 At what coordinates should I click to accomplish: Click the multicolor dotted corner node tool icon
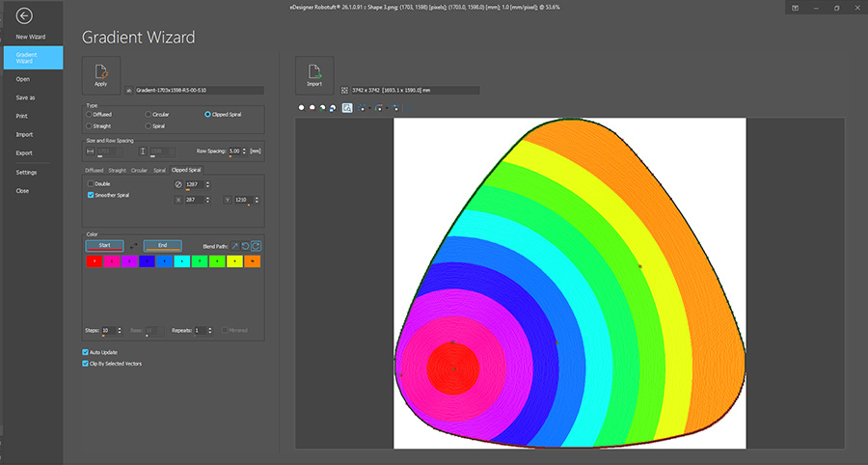pos(379,108)
